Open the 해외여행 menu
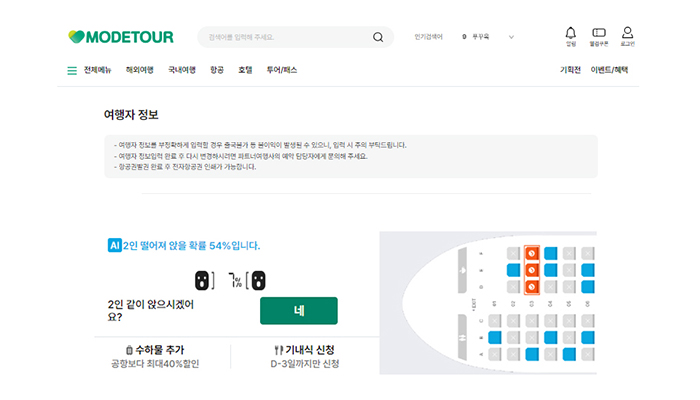The width and height of the screenshot is (700, 400). coord(140,70)
